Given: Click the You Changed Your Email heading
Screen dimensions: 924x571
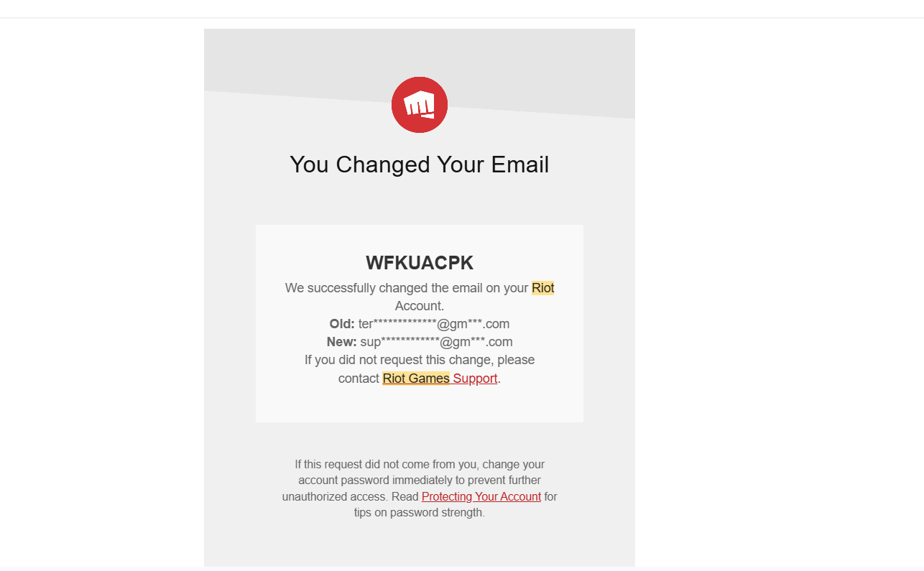Looking at the screenshot, I should (419, 164).
